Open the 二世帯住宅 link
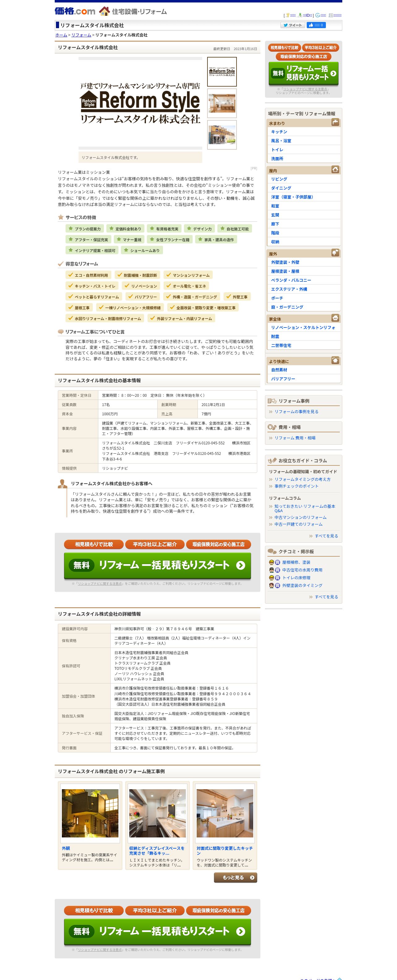 coord(281,345)
